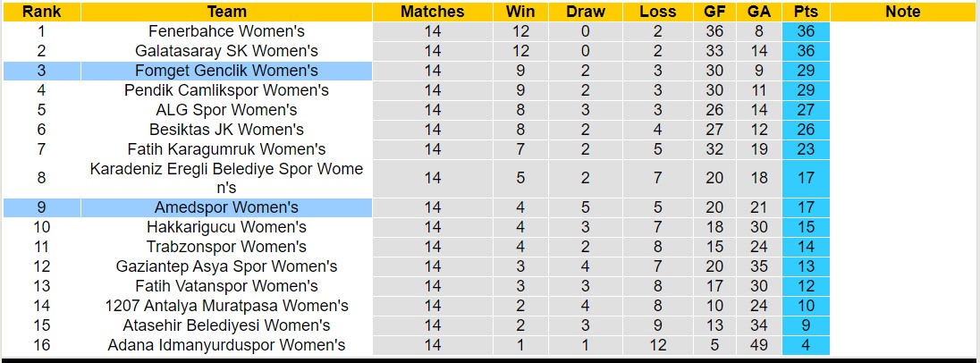Click the Rank column header

41,12
